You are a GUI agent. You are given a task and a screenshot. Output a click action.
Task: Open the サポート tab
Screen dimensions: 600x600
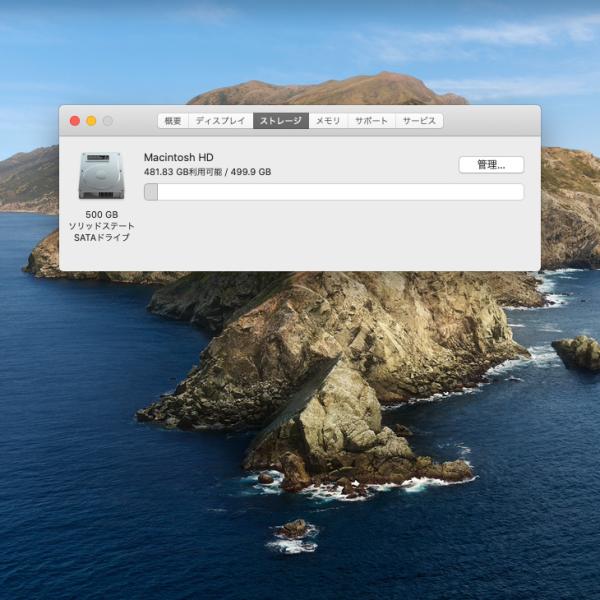371,121
